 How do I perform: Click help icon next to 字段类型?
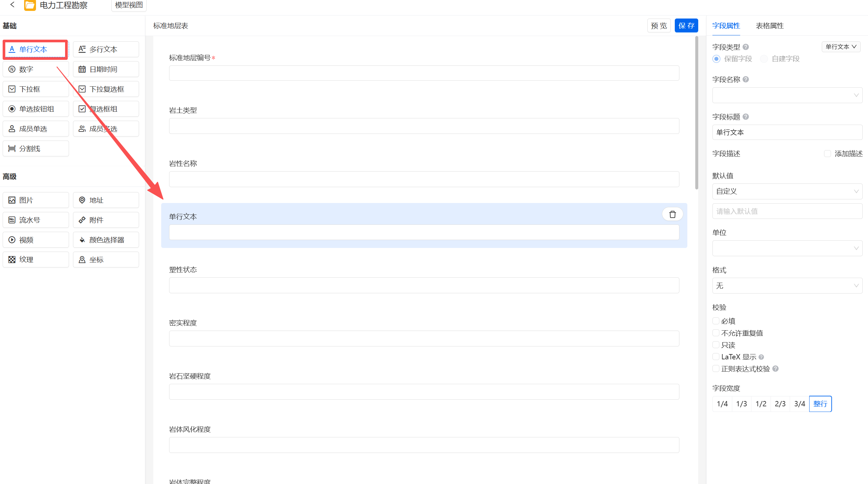(x=746, y=47)
